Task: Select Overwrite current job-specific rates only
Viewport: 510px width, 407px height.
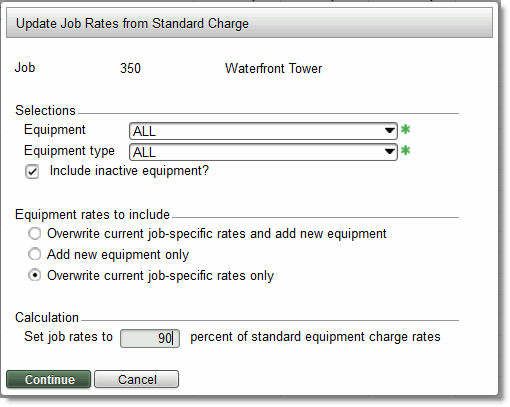Action: pos(35,275)
